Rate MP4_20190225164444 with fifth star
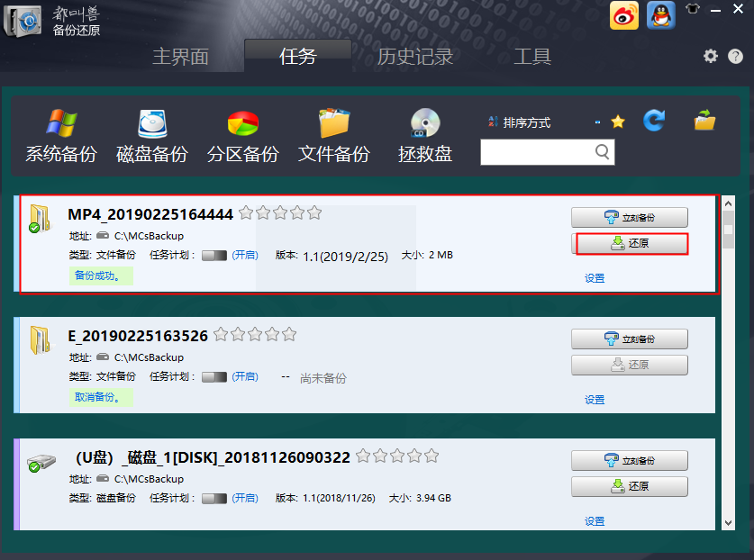754x560 pixels. 313,213
